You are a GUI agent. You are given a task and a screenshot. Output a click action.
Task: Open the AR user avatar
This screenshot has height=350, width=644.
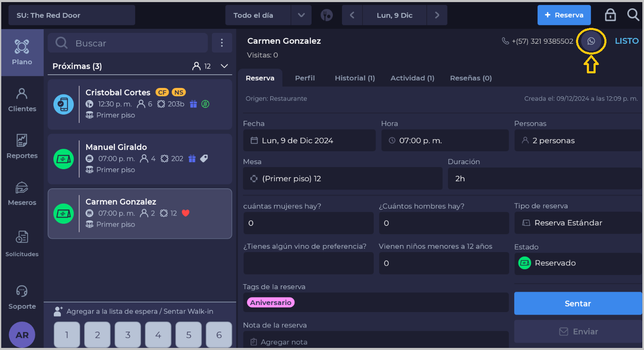coord(22,335)
